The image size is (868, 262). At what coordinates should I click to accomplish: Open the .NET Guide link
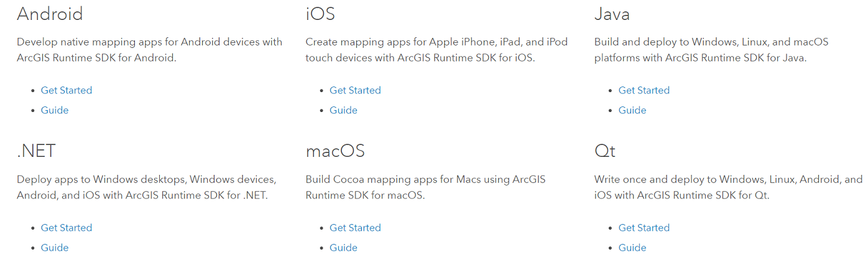point(55,248)
